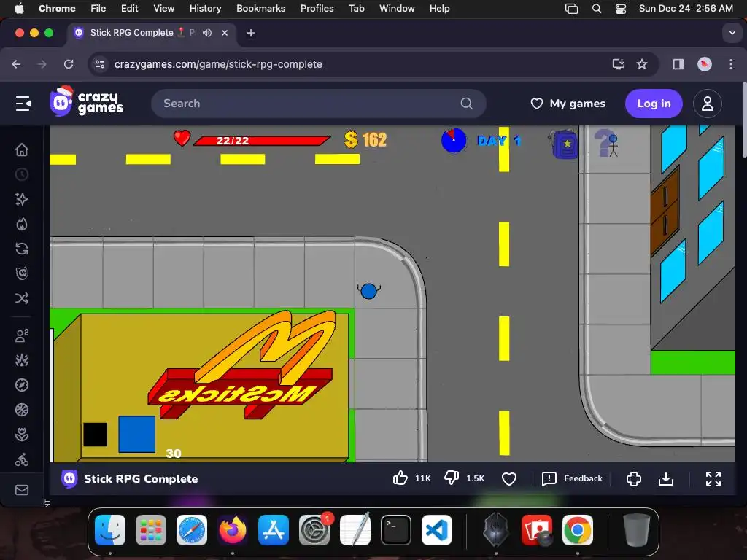This screenshot has height=560, width=747.
Task: Open the View menu in the menu bar
Action: (x=164, y=8)
